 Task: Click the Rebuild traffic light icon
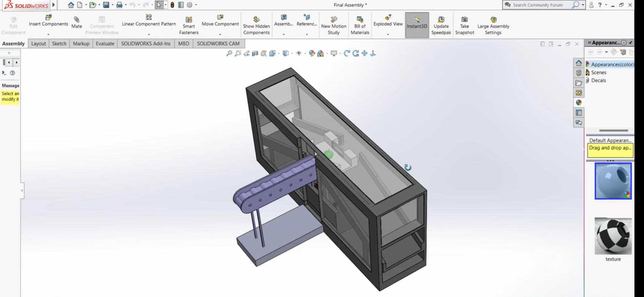(172, 5)
